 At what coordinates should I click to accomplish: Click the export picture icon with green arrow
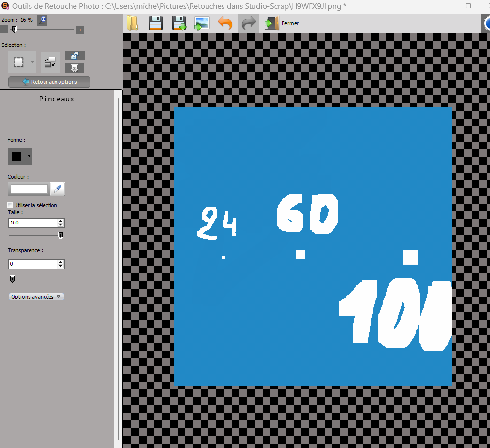coord(202,24)
